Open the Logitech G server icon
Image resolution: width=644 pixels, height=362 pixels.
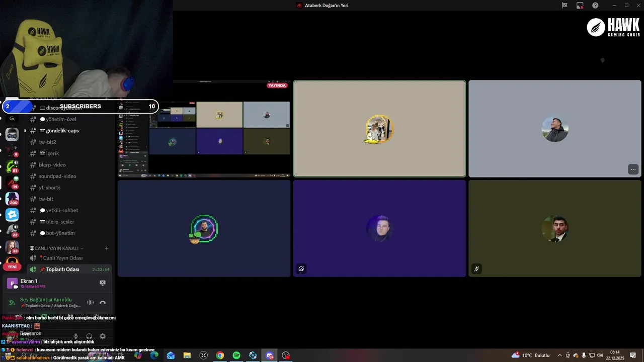tap(12, 119)
